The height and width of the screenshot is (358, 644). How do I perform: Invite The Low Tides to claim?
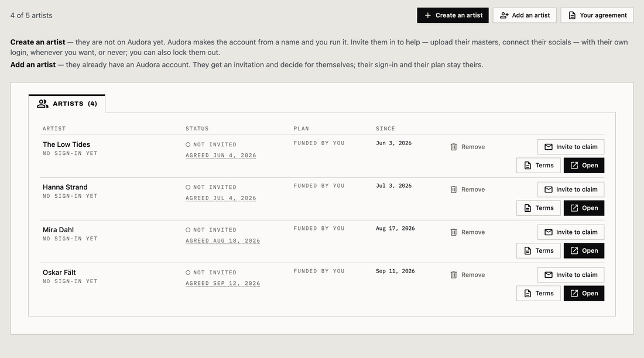point(571,147)
